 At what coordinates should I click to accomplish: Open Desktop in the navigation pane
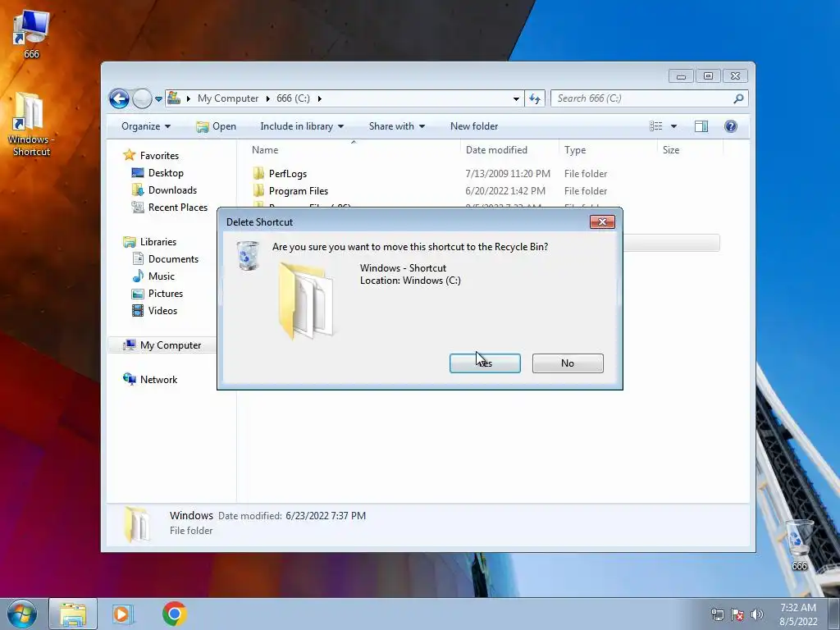tap(166, 172)
